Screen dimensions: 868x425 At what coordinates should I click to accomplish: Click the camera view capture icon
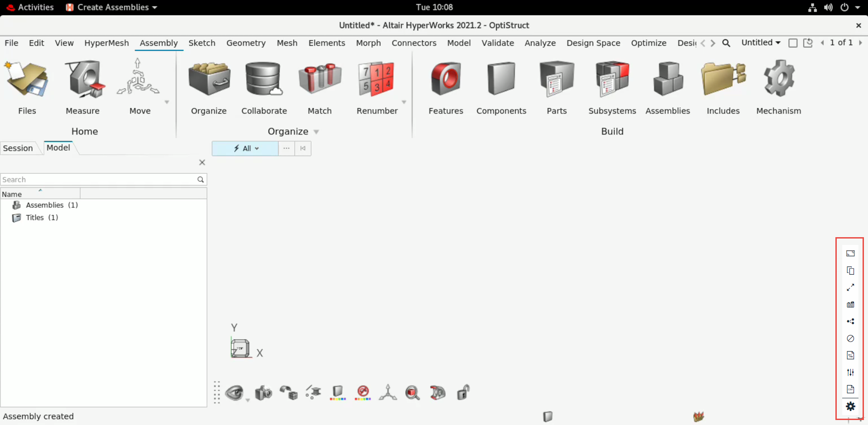264,392
